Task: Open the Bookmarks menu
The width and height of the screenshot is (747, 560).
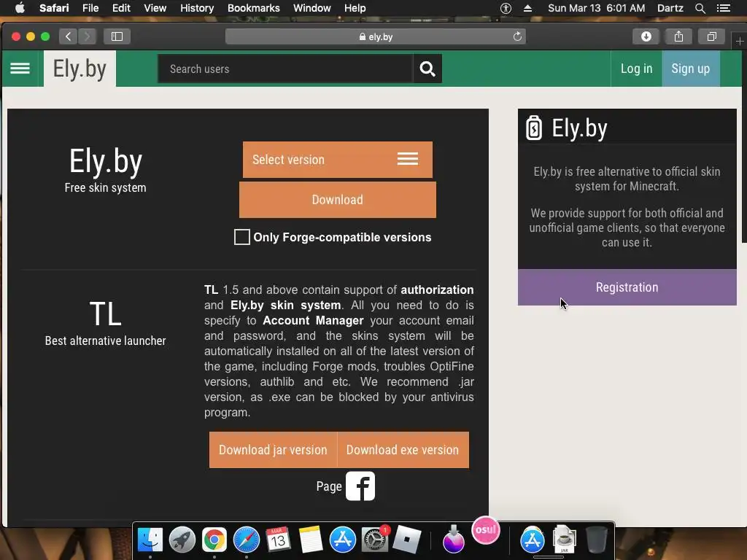Action: pyautogui.click(x=253, y=8)
